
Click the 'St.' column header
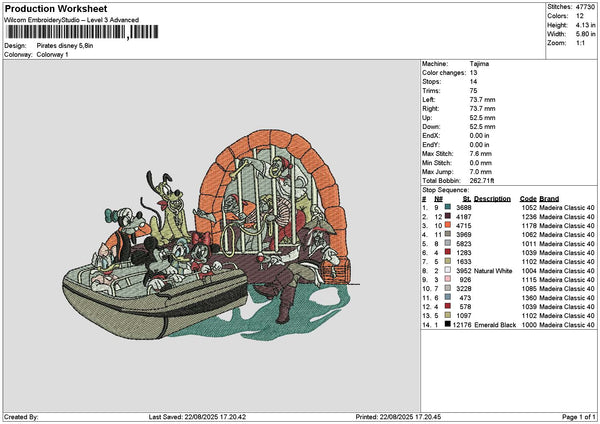click(466, 199)
